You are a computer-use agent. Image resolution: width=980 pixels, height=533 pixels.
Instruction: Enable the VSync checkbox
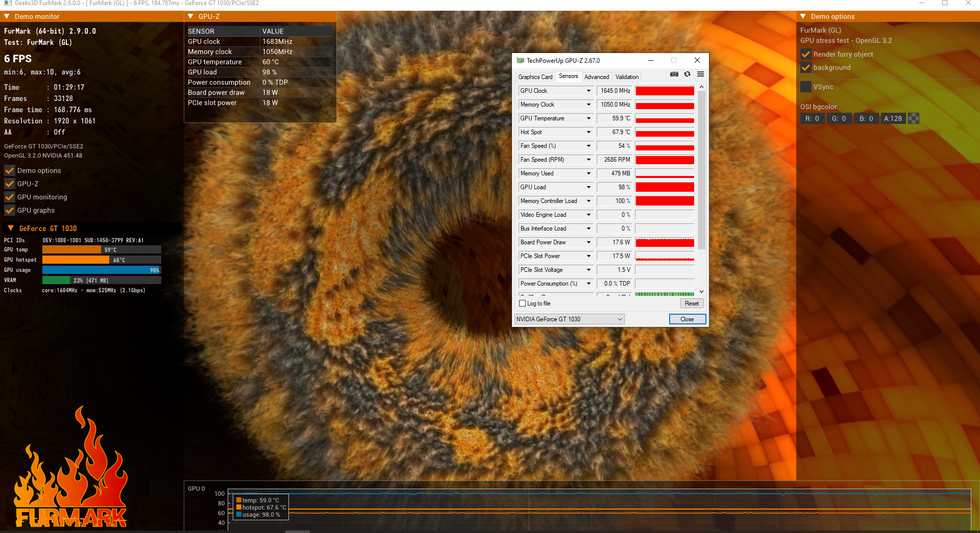pos(806,87)
